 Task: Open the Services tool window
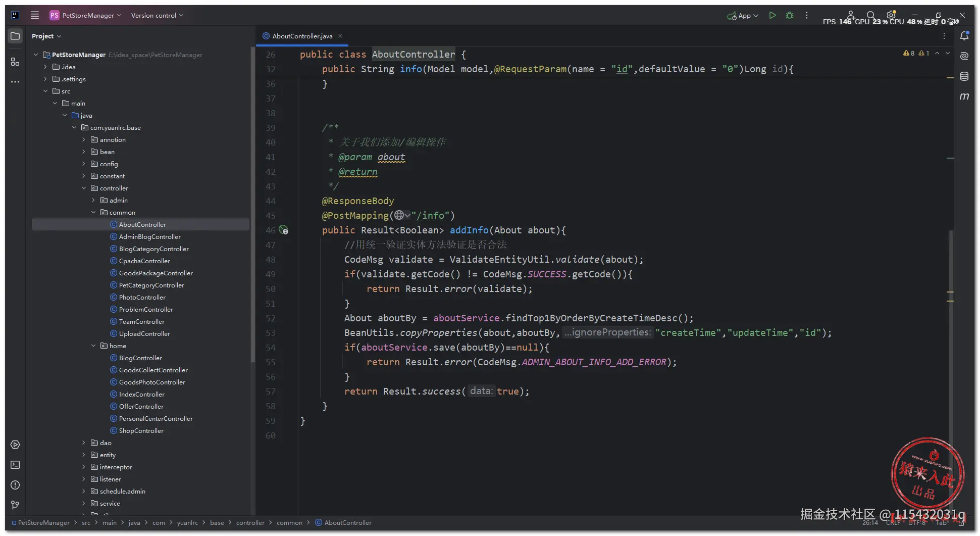point(15,445)
